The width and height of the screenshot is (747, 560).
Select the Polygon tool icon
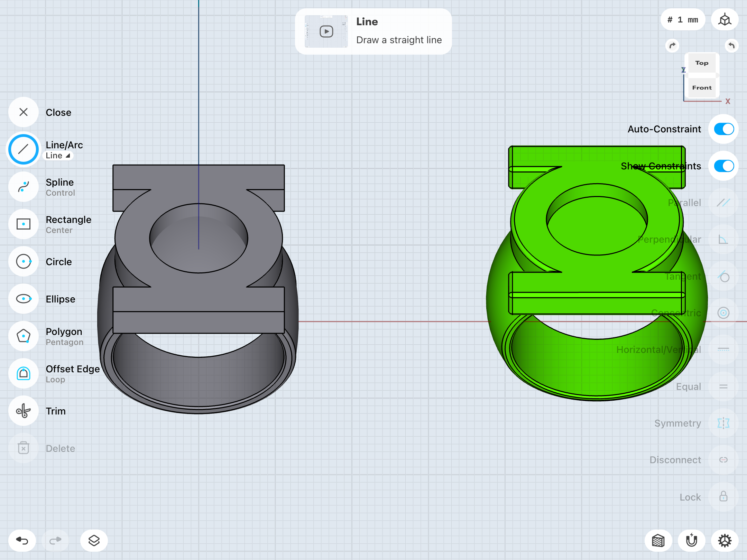tap(24, 336)
